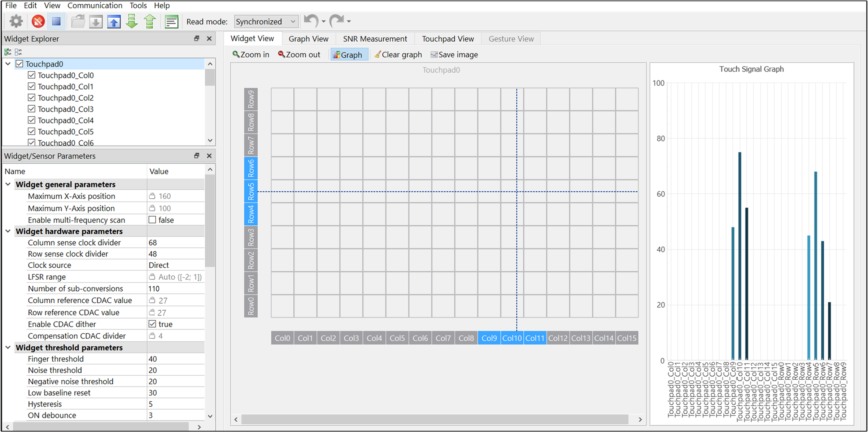
Task: Switch to the Graph View tab
Action: (x=308, y=39)
